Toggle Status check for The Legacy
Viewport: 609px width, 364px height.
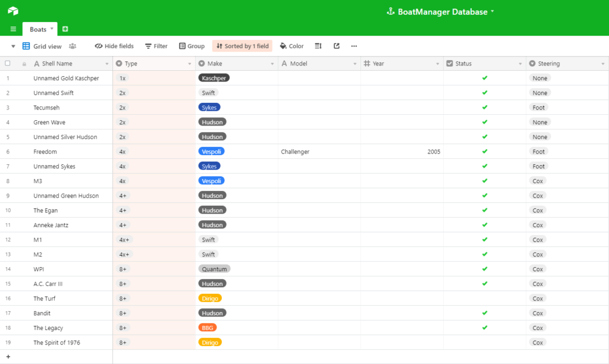(485, 328)
